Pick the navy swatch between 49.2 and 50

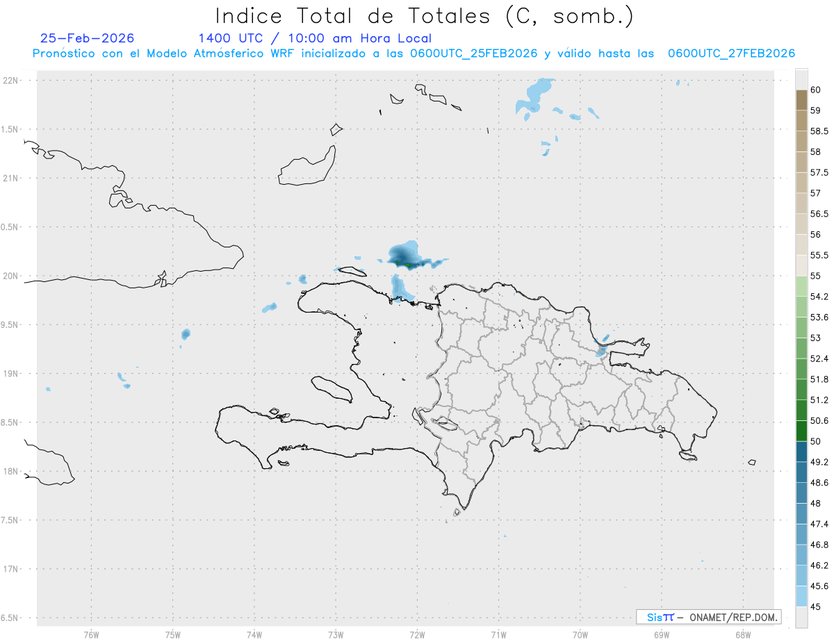[801, 452]
